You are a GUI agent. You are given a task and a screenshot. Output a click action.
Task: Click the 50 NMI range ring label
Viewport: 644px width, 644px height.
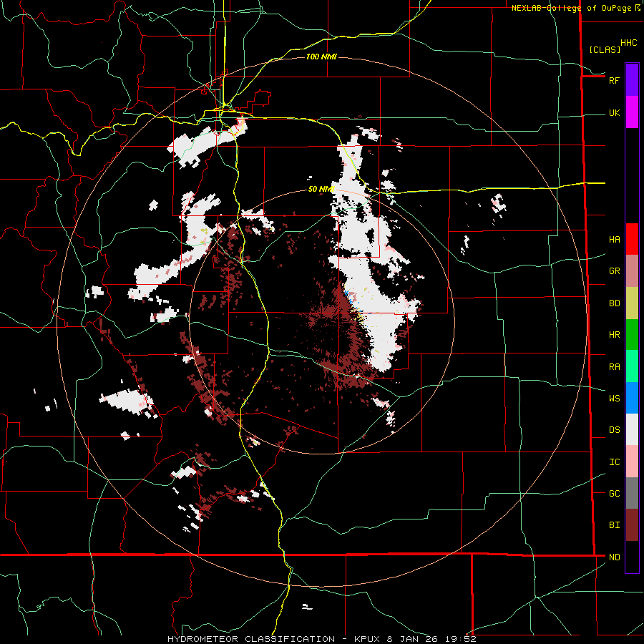(321, 189)
